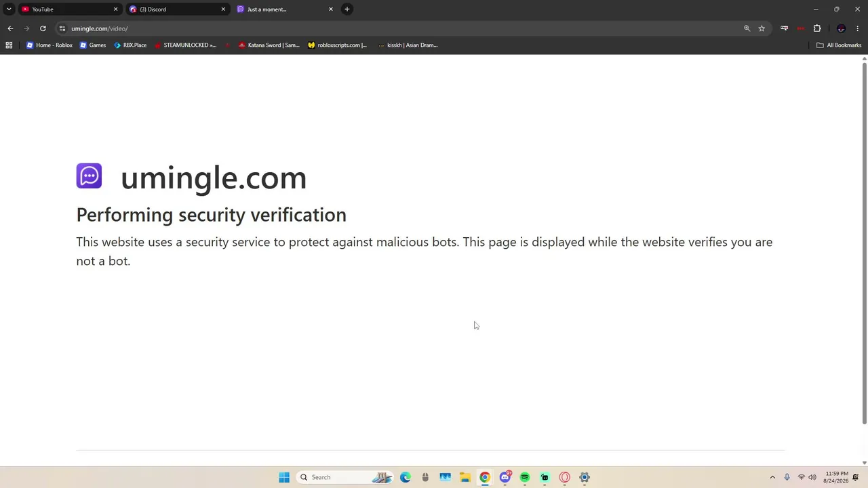Open the blue monitor app in the taskbar
This screenshot has width=868, height=488.
point(445,477)
